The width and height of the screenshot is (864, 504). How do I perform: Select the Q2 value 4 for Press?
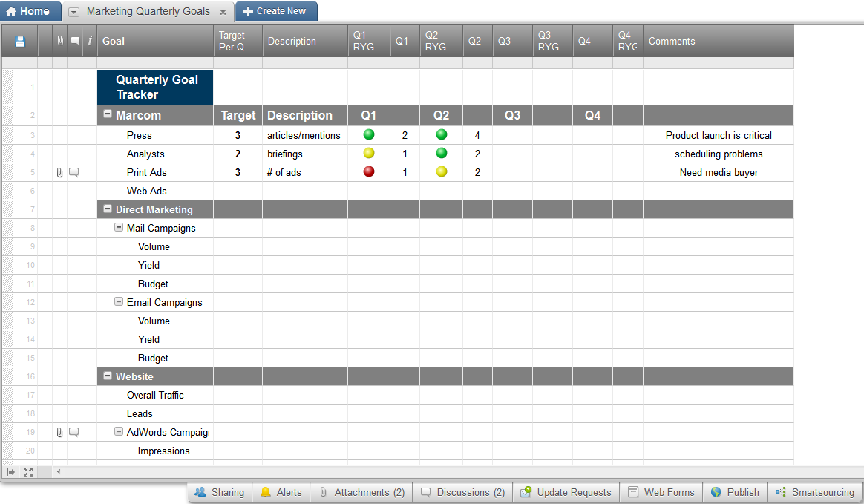(477, 136)
